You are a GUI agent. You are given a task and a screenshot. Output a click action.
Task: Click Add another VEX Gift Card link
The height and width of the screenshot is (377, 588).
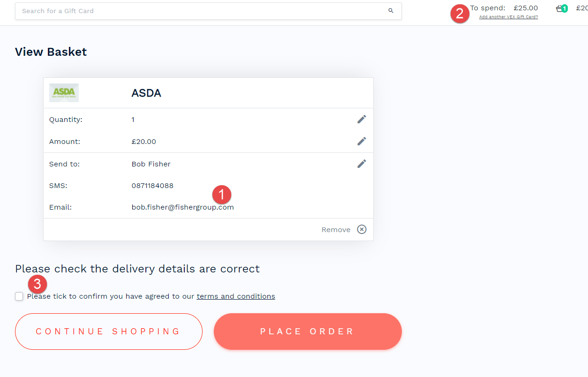508,17
